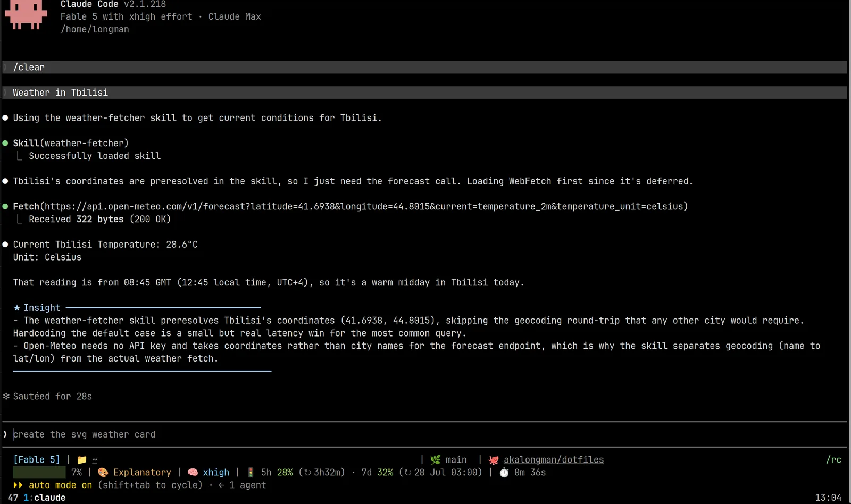Click the octopus icon before akalongman/dotfiles
851x504 pixels.
click(493, 460)
